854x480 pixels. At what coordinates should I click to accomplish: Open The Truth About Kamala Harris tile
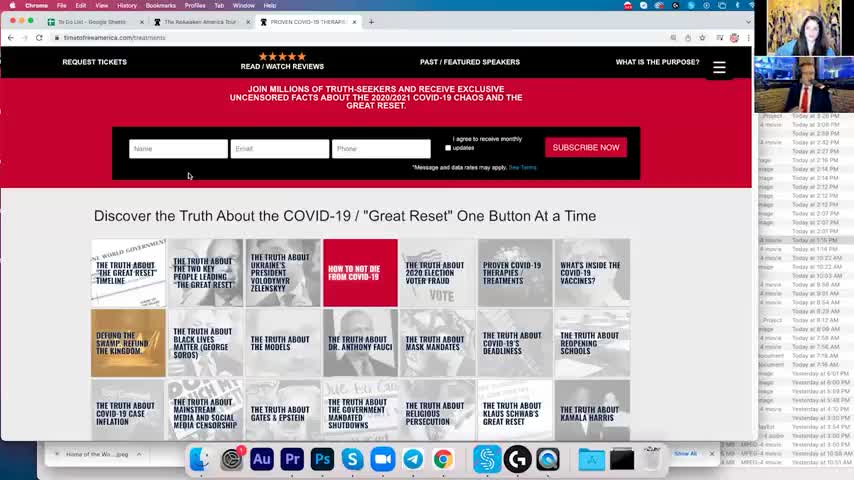click(x=593, y=410)
